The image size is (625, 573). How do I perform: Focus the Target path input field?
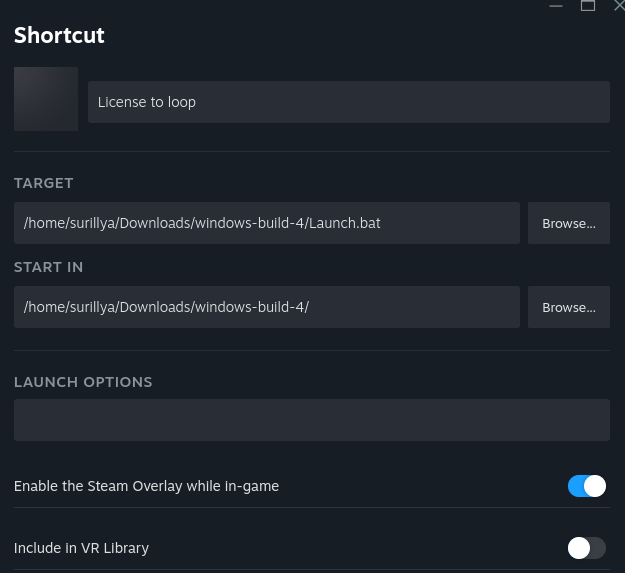266,223
